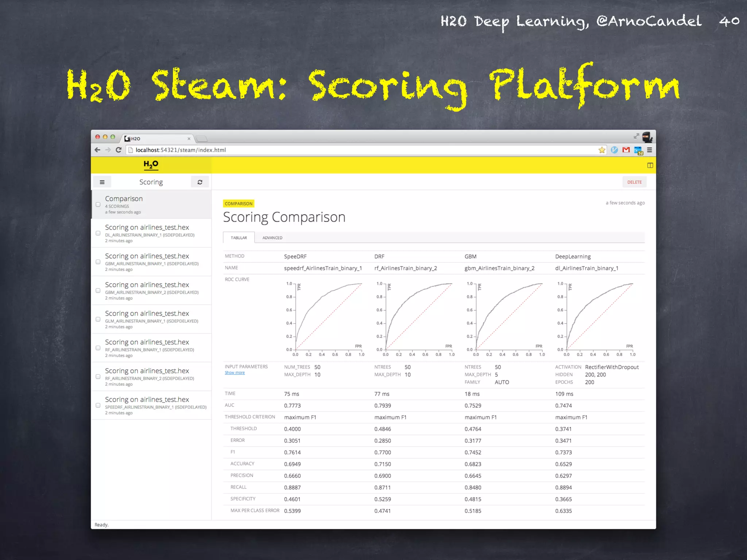Check the GLM_AIRLINESTRAIN_BINARY_1 scoring checkbox
Image resolution: width=747 pixels, height=560 pixels.
click(x=98, y=319)
